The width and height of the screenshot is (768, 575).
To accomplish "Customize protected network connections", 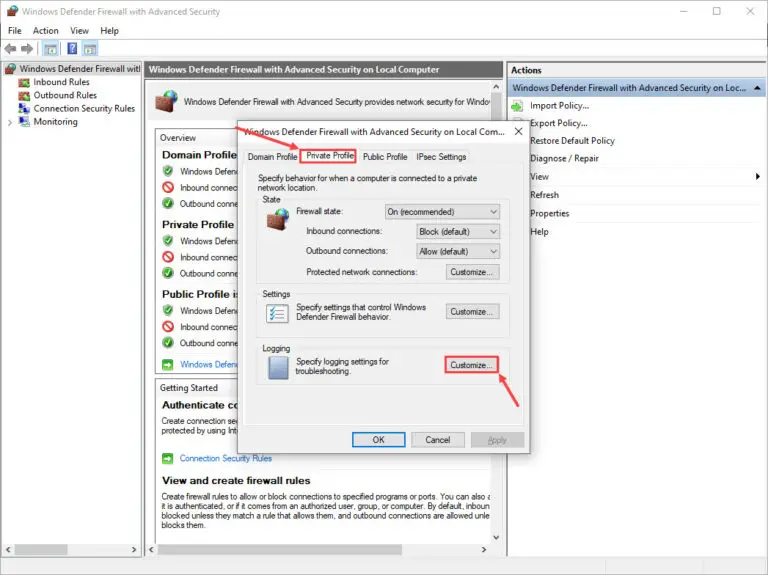I will (x=472, y=272).
